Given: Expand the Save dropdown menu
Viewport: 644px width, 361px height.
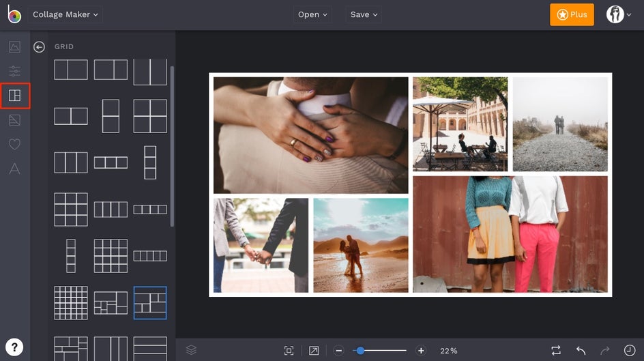Looking at the screenshot, I should (x=364, y=14).
